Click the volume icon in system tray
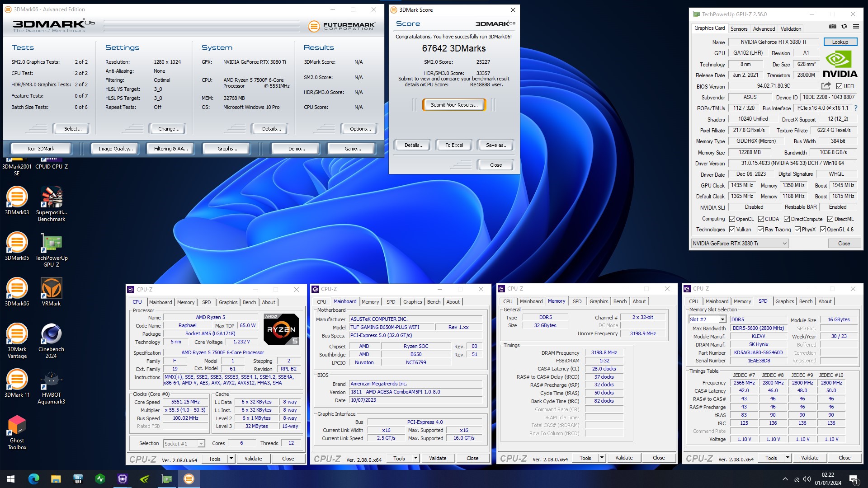Viewport: 868px width, 488px height. 807,479
